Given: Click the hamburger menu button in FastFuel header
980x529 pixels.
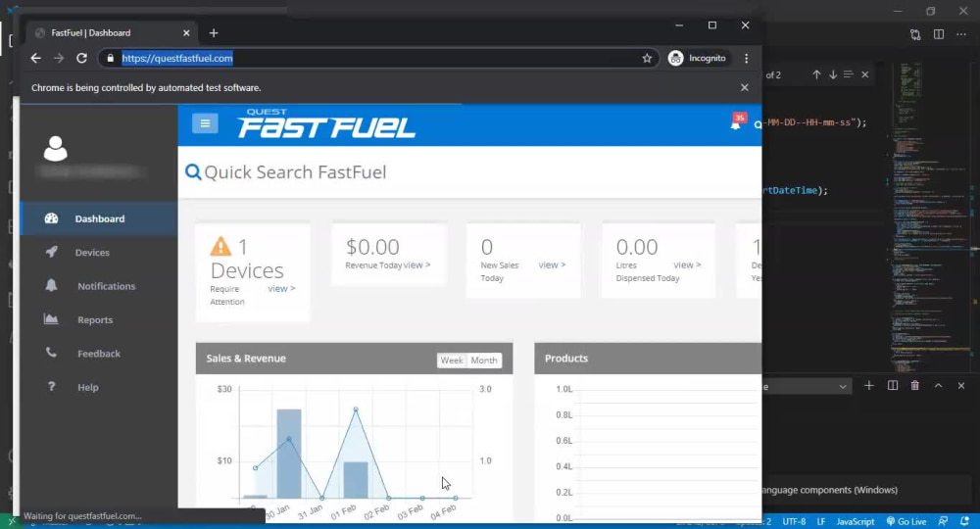Looking at the screenshot, I should [205, 123].
